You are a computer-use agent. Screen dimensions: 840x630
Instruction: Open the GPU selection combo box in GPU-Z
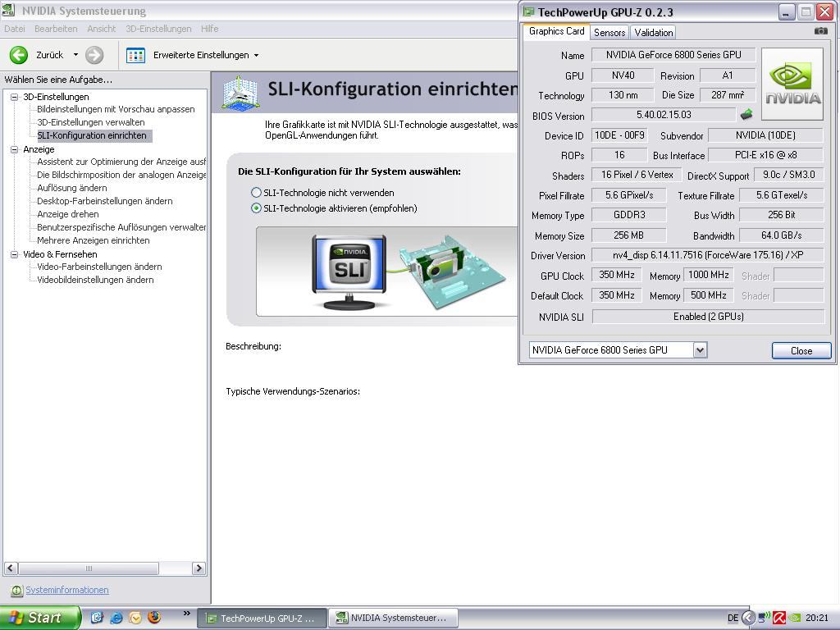pyautogui.click(x=618, y=349)
